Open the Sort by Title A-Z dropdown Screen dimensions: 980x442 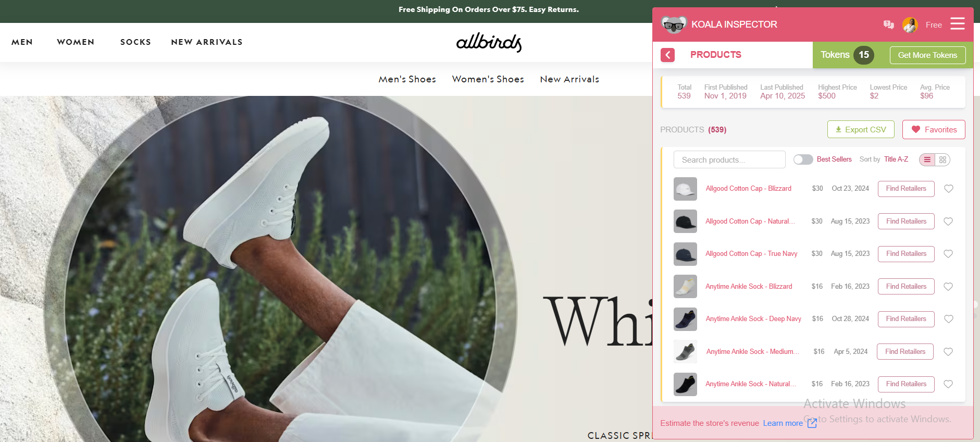pos(896,159)
